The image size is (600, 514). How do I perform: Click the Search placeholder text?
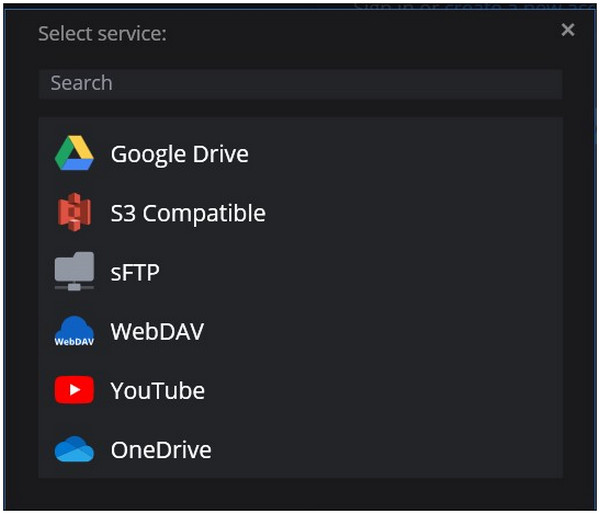point(81,83)
